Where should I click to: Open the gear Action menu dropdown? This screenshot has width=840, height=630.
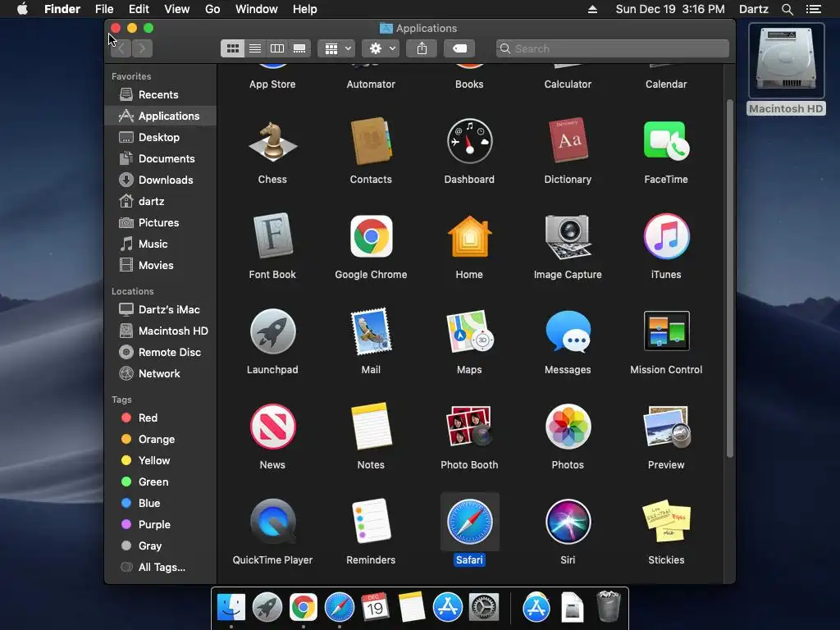(381, 48)
